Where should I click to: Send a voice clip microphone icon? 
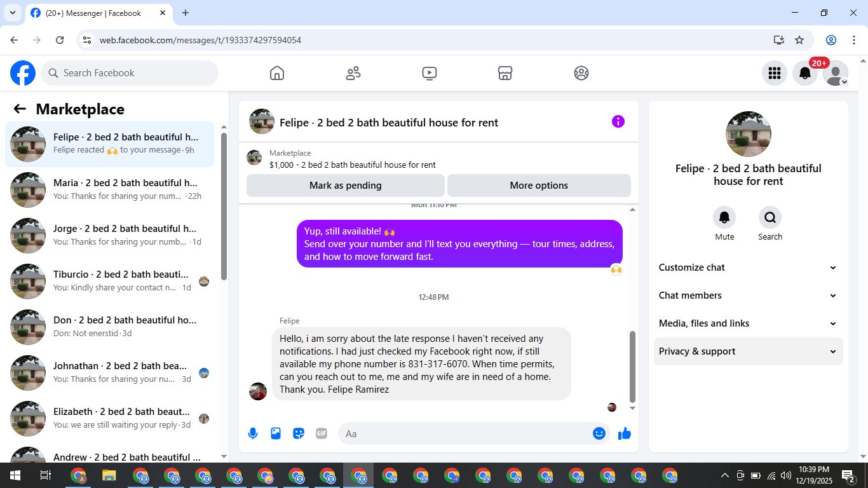pos(253,433)
